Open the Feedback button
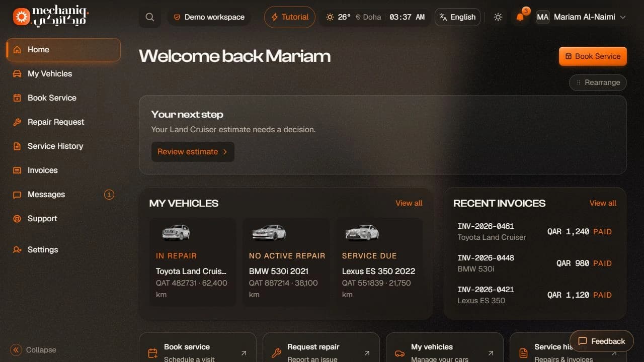The height and width of the screenshot is (362, 644). click(x=601, y=341)
